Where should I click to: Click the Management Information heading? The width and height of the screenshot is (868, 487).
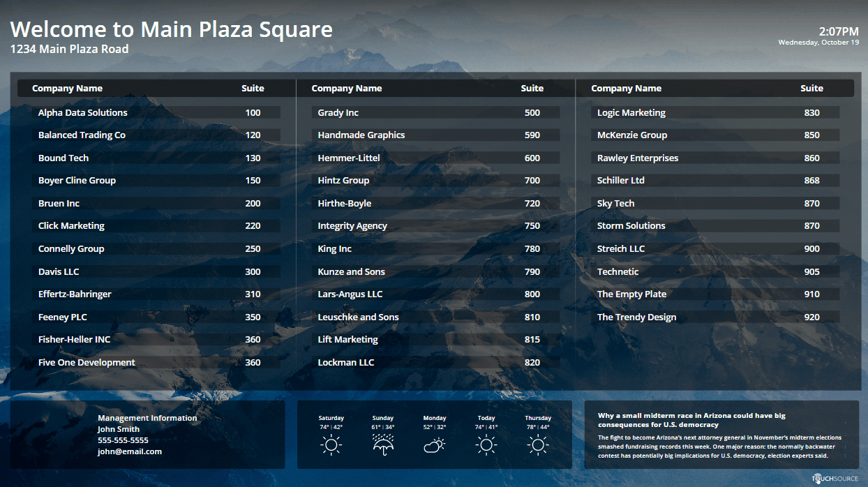click(147, 418)
